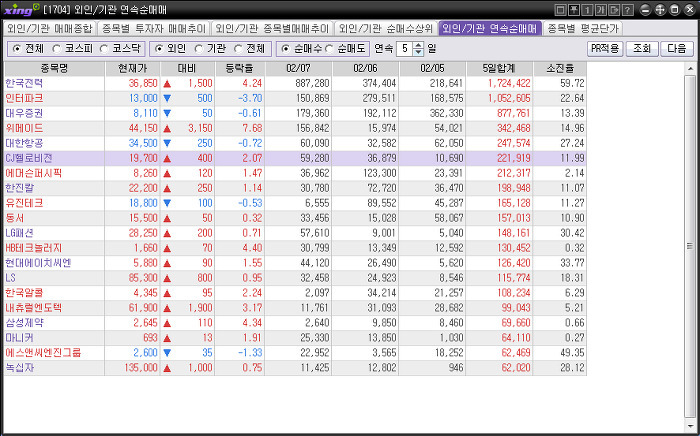Click the 연속 days input field showing 5
The image size is (700, 436).
[x=405, y=49]
